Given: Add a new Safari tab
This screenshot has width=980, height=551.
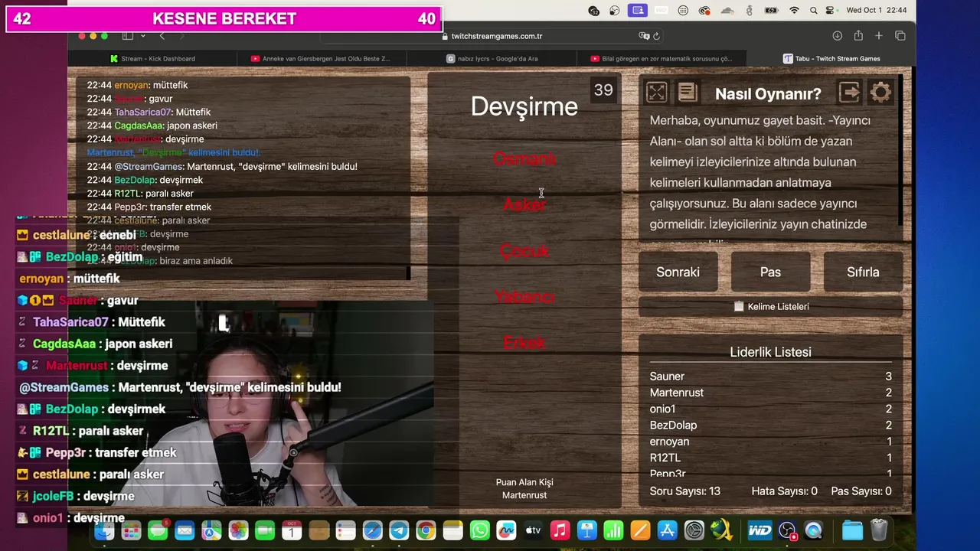Looking at the screenshot, I should pyautogui.click(x=879, y=36).
